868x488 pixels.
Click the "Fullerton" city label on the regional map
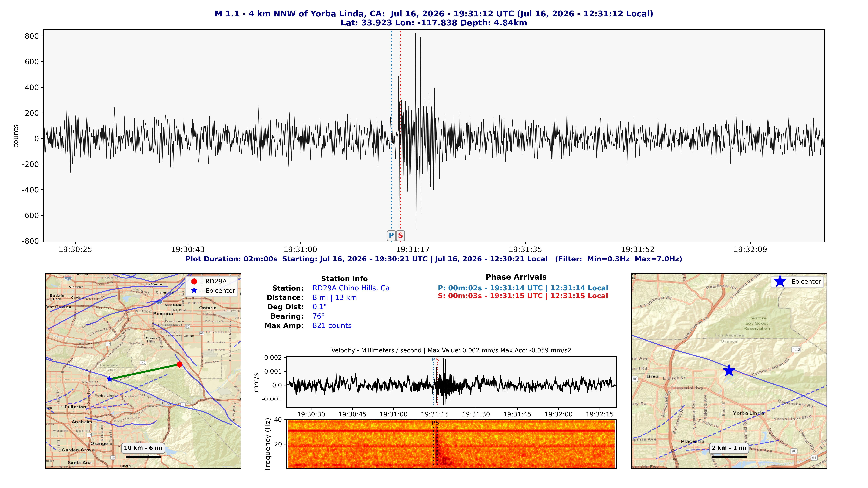click(x=75, y=407)
